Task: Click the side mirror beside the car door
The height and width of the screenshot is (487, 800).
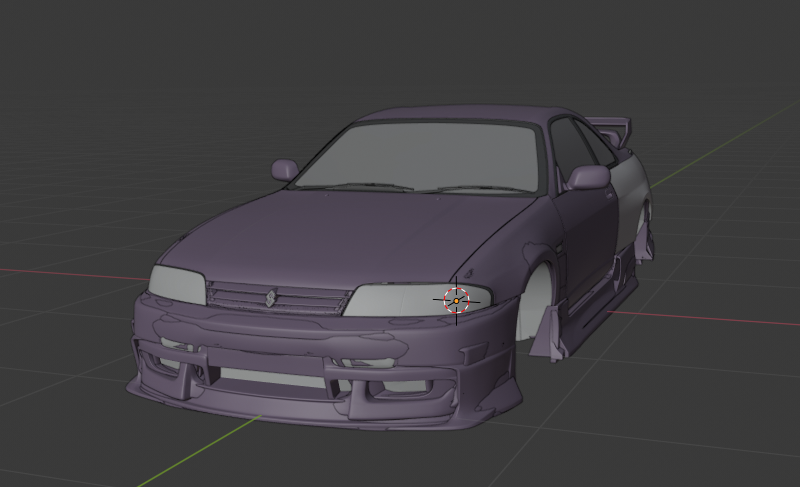Action: pos(588,177)
